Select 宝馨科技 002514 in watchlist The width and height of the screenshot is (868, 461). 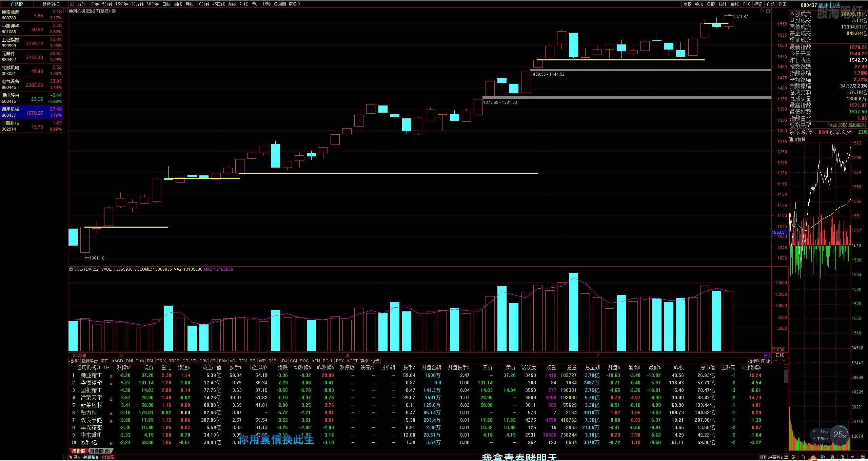[x=32, y=126]
